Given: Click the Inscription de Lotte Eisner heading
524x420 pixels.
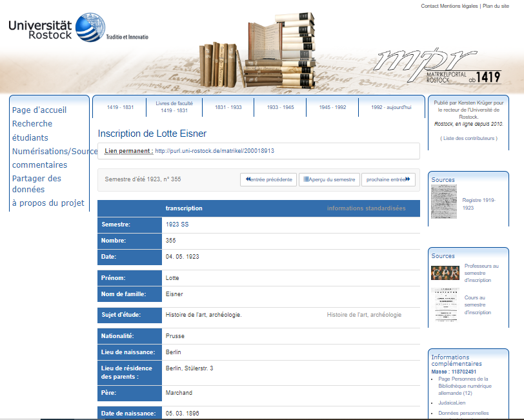Looking at the screenshot, I should [x=152, y=134].
